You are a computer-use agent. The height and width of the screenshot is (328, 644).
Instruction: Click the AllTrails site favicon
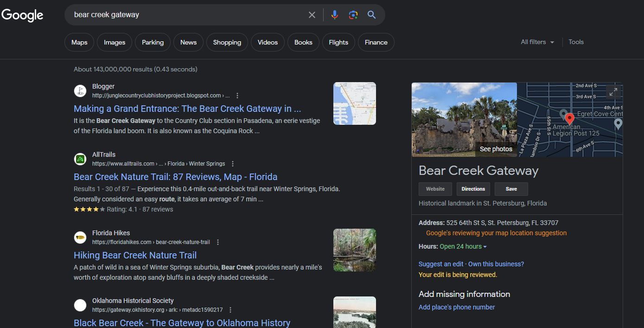(x=80, y=159)
